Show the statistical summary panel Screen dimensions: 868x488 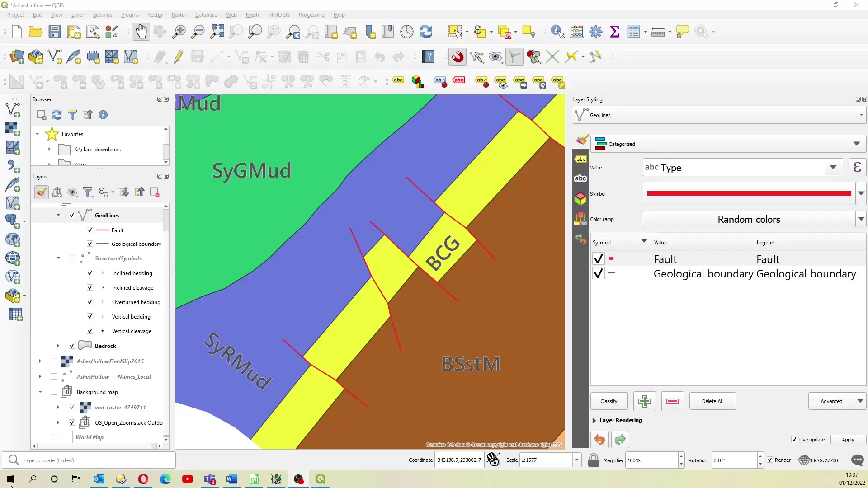click(615, 32)
